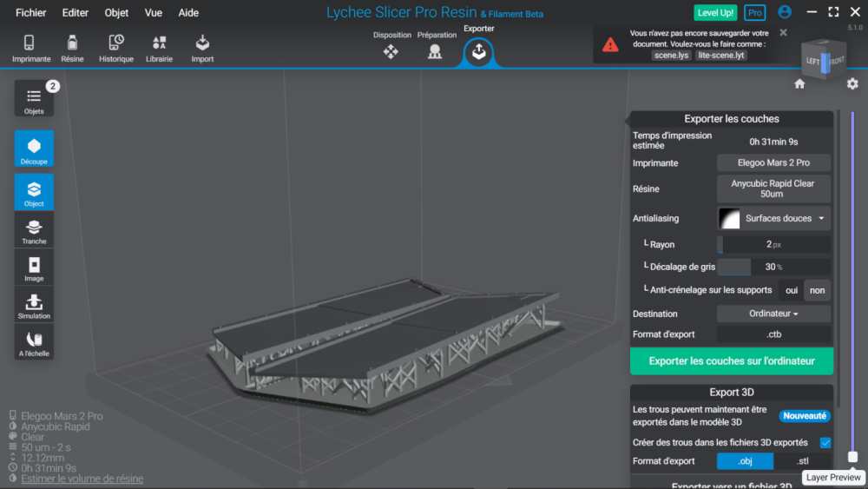868x489 pixels.
Task: Click the '12.12mm' height status text
Action: click(x=43, y=458)
